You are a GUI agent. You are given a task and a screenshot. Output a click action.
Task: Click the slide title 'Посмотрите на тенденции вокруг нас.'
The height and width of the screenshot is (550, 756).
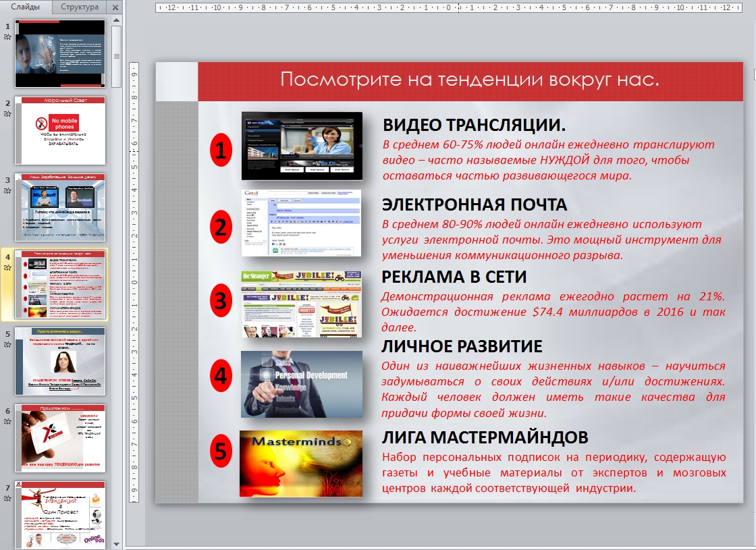(470, 80)
